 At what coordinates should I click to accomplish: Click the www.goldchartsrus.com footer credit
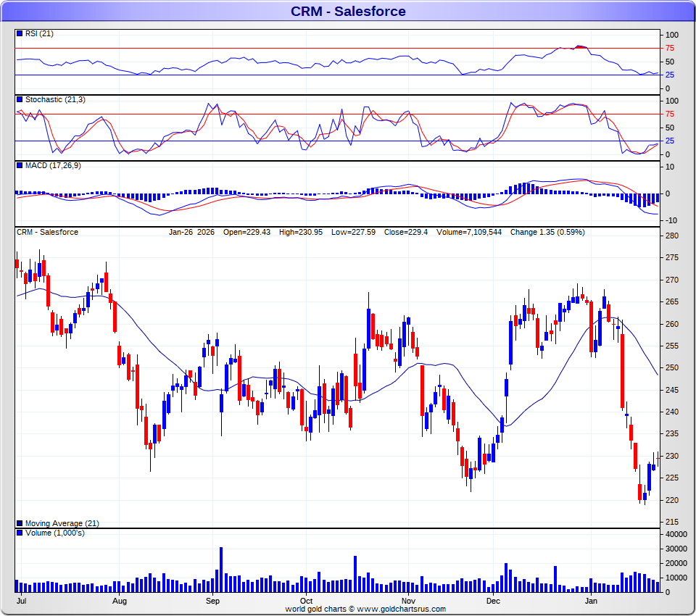click(401, 609)
